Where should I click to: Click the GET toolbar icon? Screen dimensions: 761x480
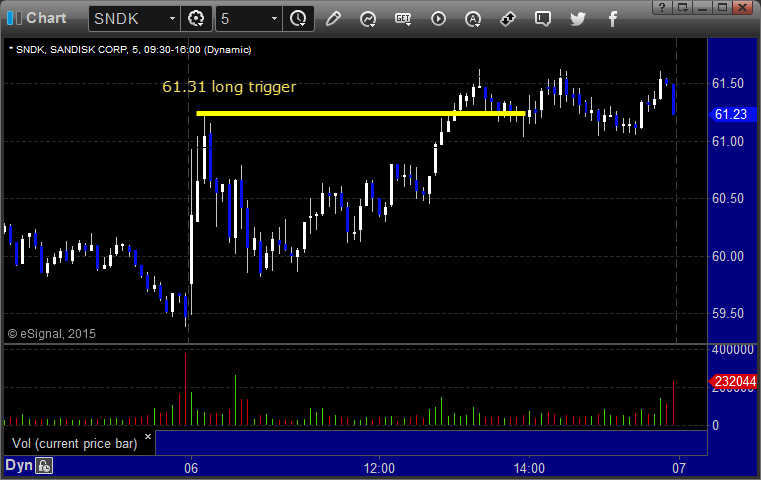coord(403,19)
